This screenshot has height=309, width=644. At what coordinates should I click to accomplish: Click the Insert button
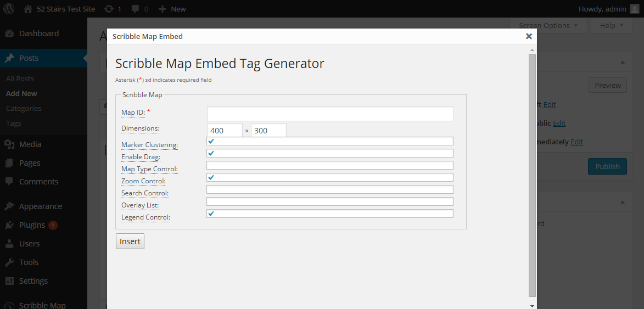click(x=130, y=241)
